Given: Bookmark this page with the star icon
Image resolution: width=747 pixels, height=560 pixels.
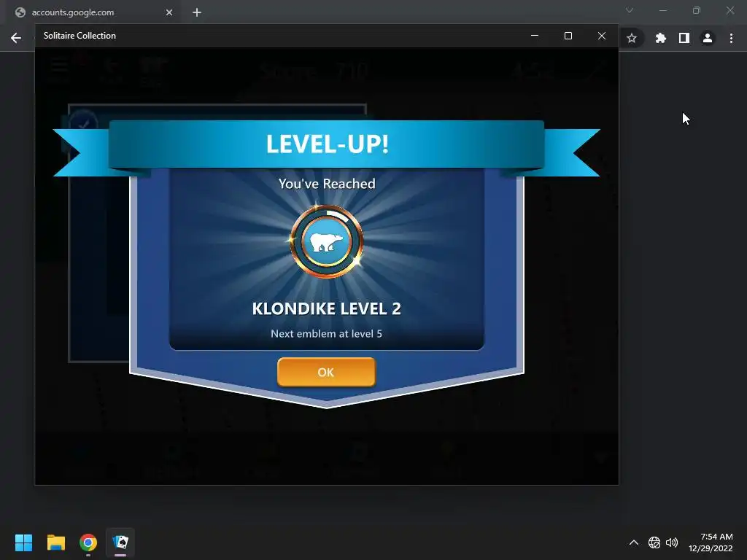Looking at the screenshot, I should point(632,38).
